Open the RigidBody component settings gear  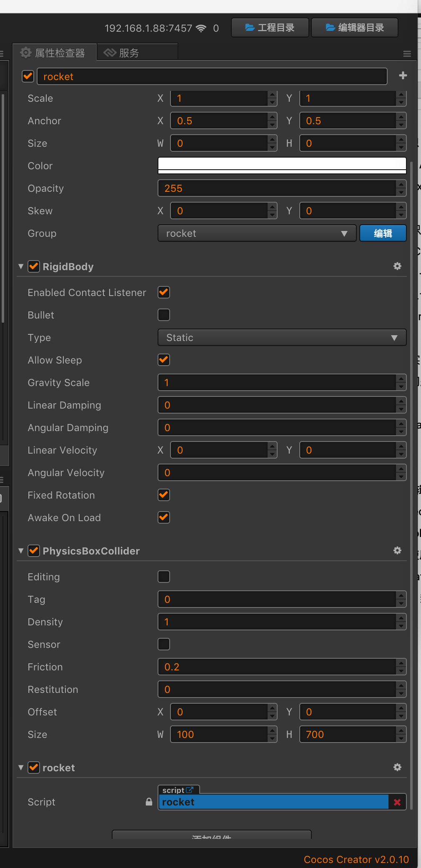pyautogui.click(x=397, y=266)
